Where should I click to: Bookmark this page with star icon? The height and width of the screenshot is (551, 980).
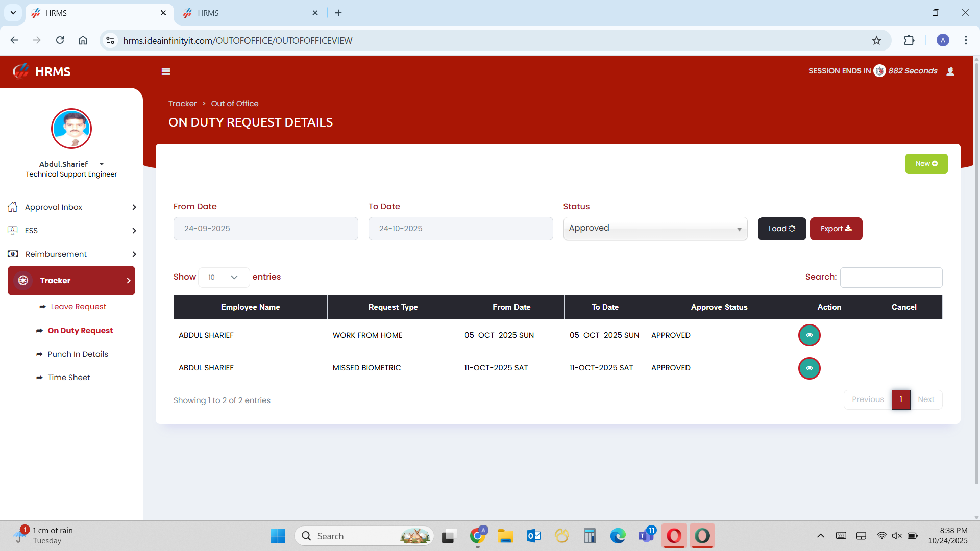click(x=876, y=40)
